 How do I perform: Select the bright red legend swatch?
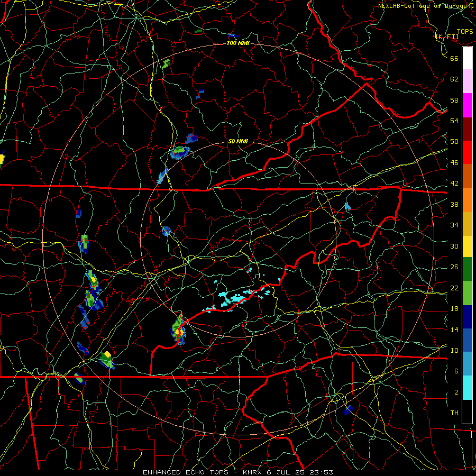pyautogui.click(x=467, y=152)
